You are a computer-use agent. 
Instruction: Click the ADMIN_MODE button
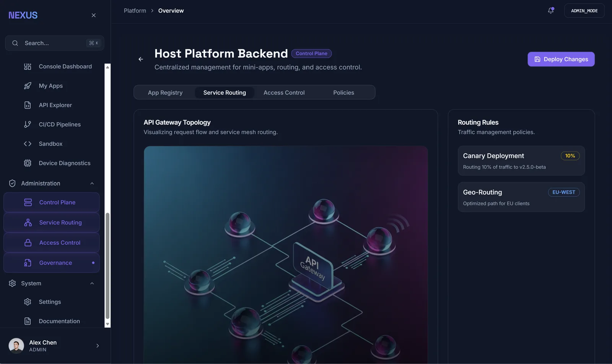tap(584, 11)
